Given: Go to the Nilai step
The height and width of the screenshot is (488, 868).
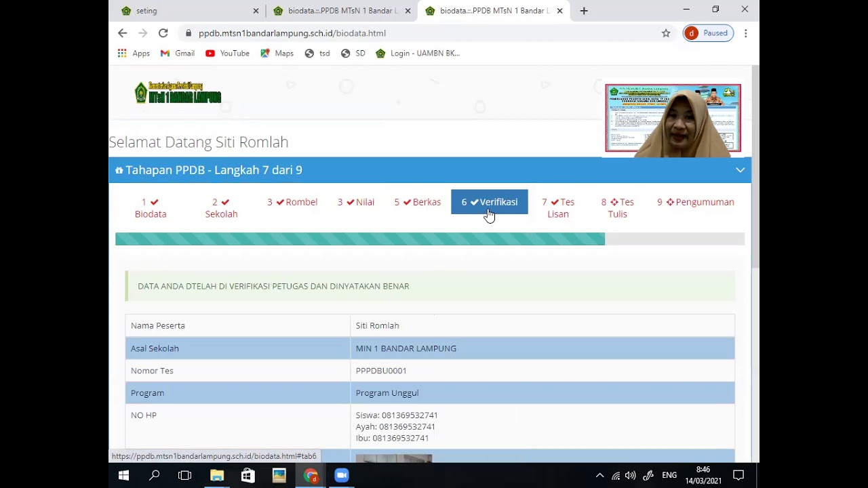Looking at the screenshot, I should [356, 202].
